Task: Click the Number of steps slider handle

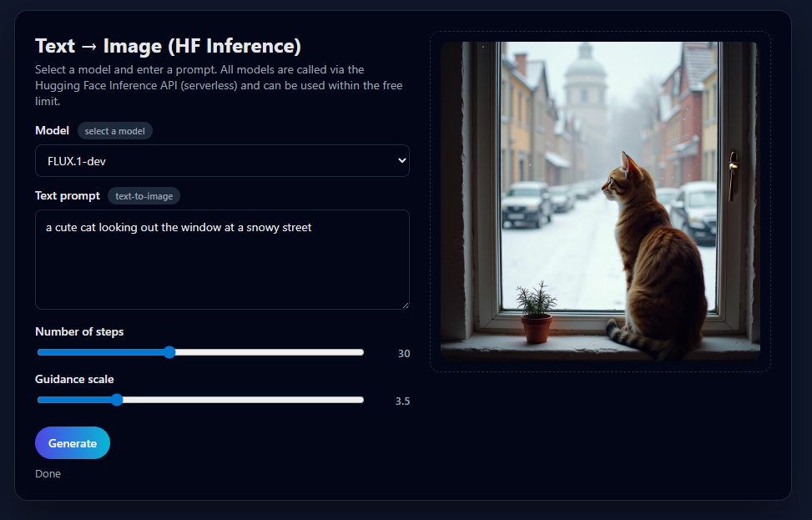Action: click(x=169, y=352)
